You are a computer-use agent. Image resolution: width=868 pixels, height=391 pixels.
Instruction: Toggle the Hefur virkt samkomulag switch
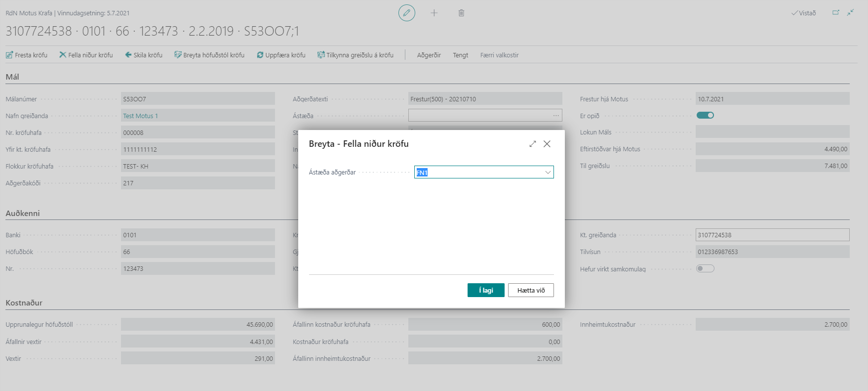tap(705, 268)
